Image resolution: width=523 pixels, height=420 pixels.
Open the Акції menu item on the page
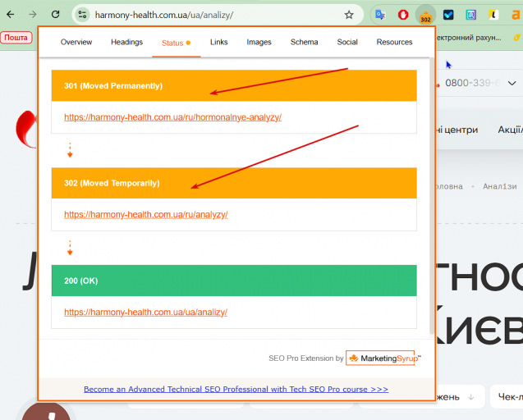click(511, 130)
